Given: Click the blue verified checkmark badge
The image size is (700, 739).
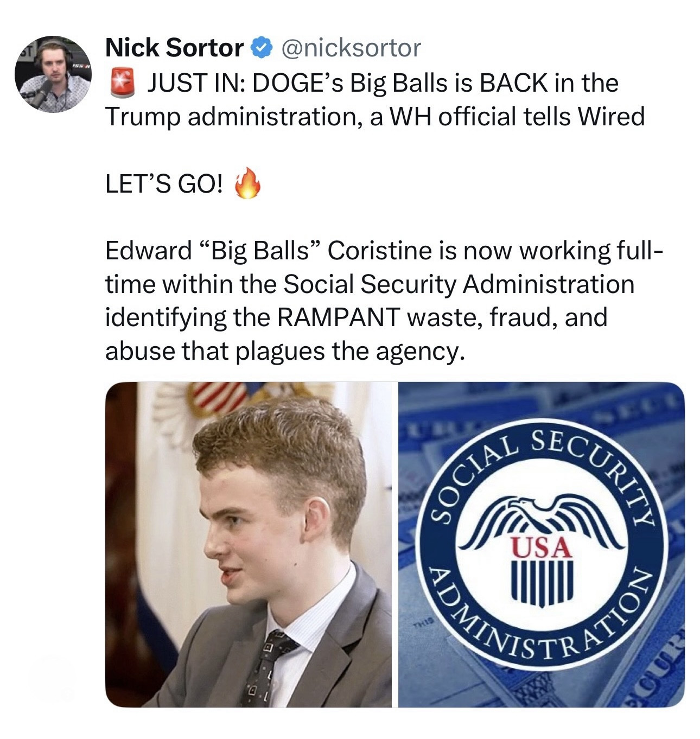Looking at the screenshot, I should [x=261, y=49].
